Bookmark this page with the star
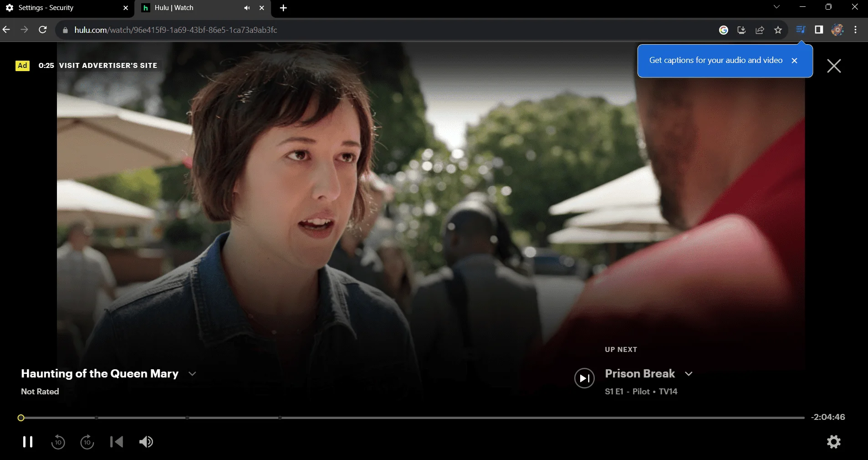This screenshot has height=460, width=868. tap(778, 30)
